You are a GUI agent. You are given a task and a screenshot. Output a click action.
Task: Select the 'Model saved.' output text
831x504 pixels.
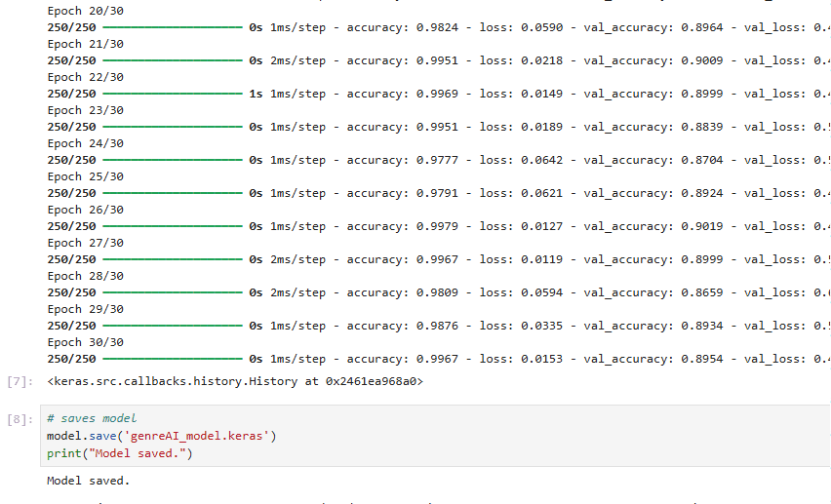tap(89, 481)
